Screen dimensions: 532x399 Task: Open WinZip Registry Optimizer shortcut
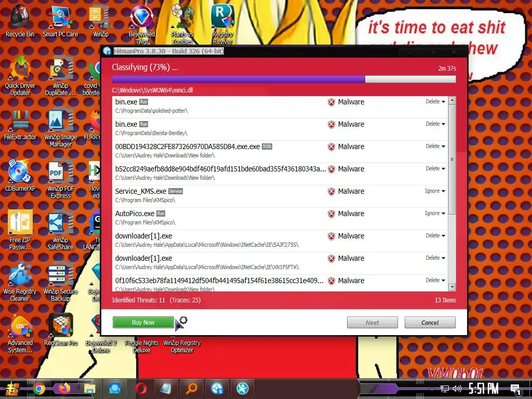point(182,347)
